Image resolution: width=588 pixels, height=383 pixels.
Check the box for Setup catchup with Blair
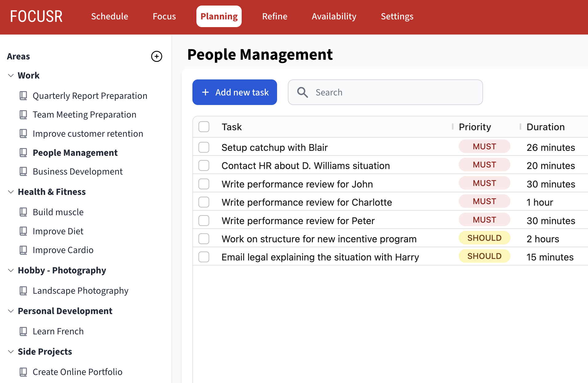(204, 147)
